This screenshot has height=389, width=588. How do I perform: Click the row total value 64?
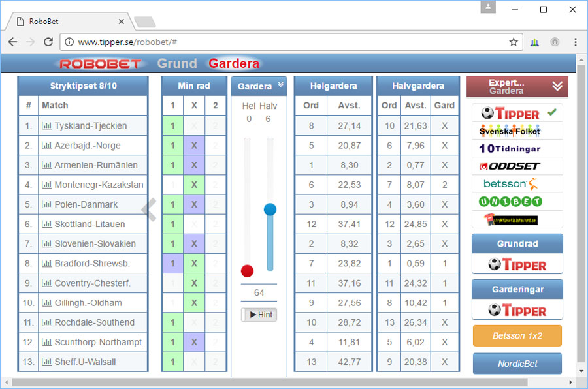(x=259, y=292)
